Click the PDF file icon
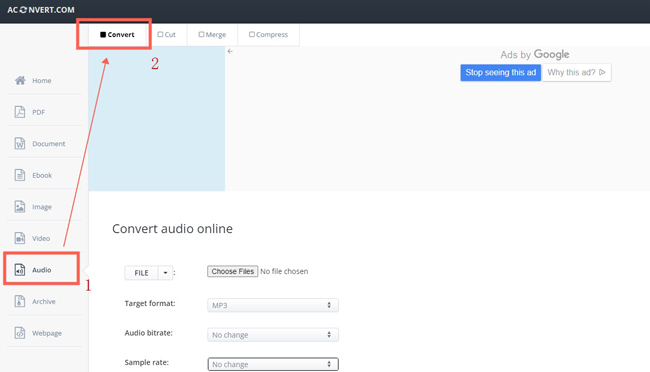 pos(19,112)
